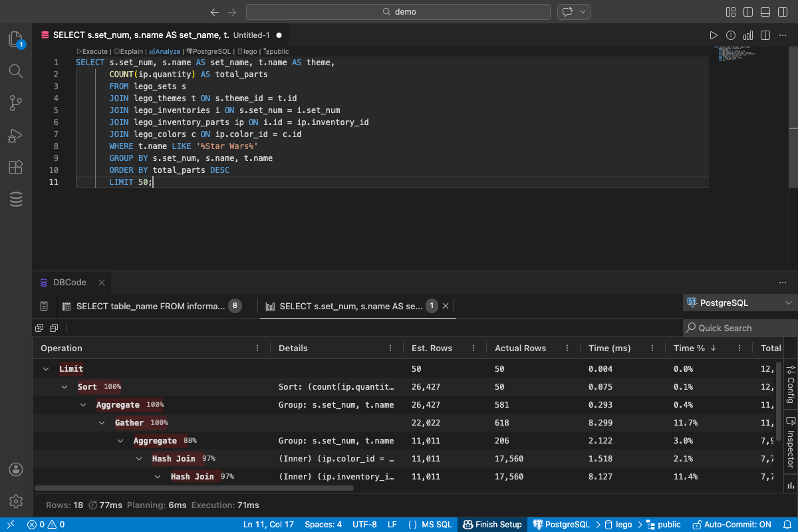Run the SQL query with the play icon
This screenshot has width=798, height=532.
pyautogui.click(x=714, y=35)
